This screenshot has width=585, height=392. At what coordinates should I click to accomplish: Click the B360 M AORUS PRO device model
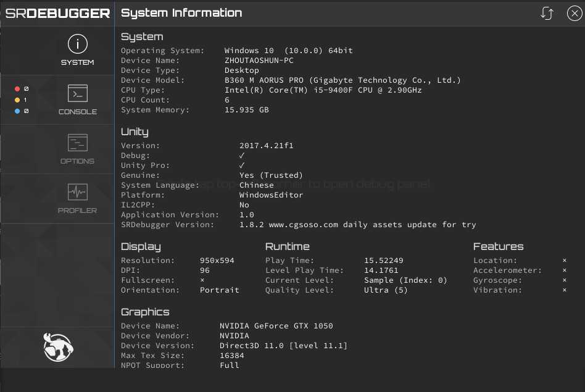342,80
